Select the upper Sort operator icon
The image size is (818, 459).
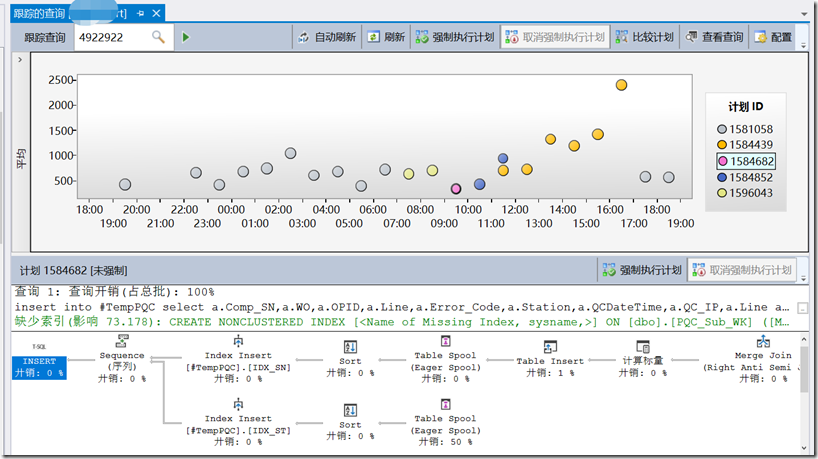click(350, 347)
